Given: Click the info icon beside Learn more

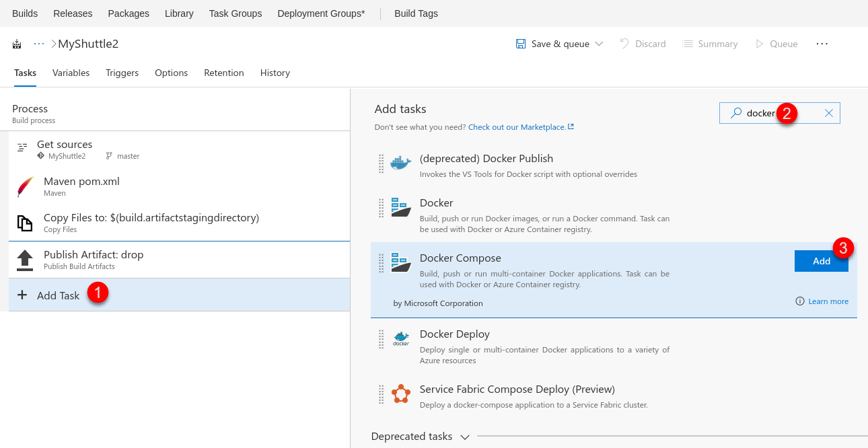Looking at the screenshot, I should pyautogui.click(x=800, y=301).
